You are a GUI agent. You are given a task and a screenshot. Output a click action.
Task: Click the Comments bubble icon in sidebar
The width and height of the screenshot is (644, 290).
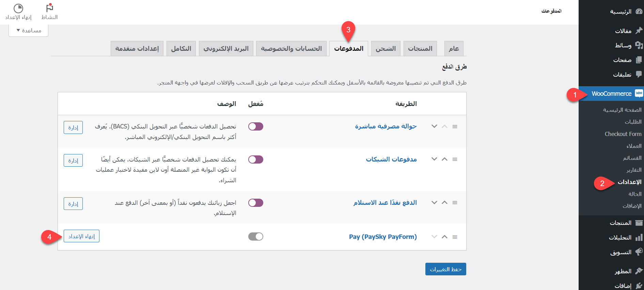(x=639, y=74)
